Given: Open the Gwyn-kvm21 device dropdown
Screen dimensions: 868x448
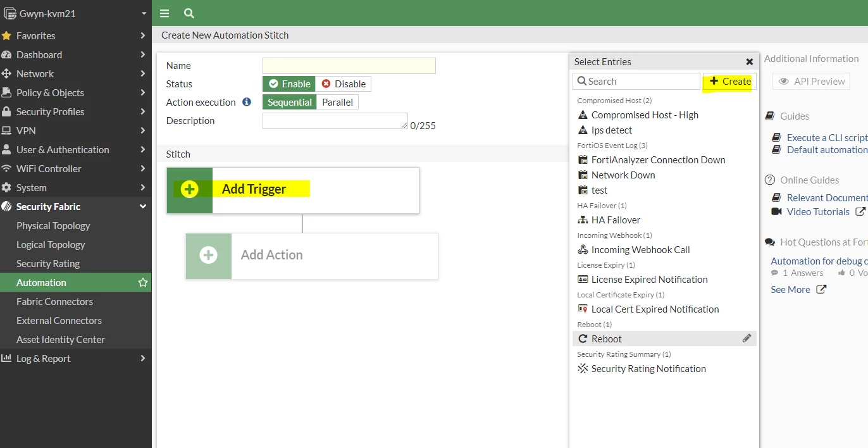Looking at the screenshot, I should [76, 13].
